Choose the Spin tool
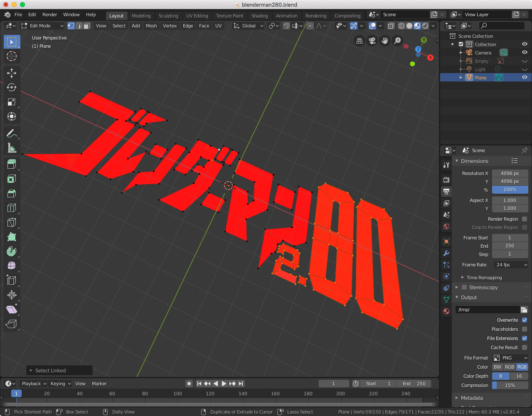The height and width of the screenshot is (416, 532). pyautogui.click(x=12, y=251)
